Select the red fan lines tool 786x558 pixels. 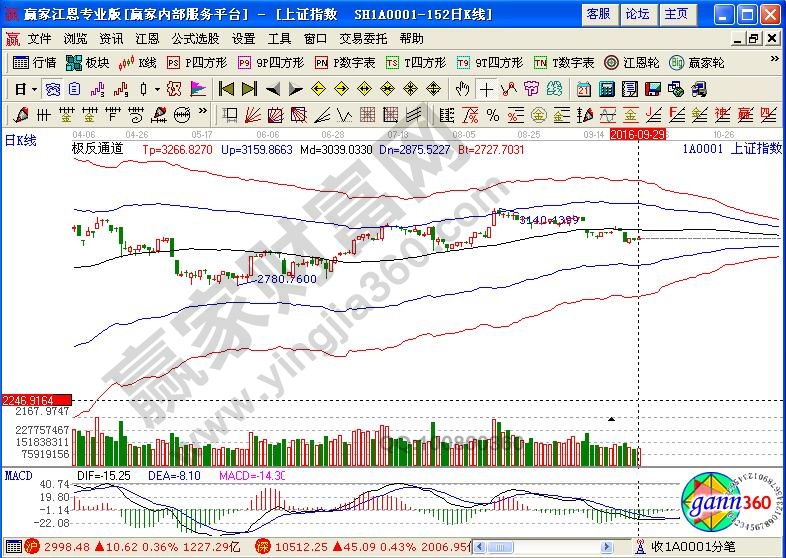(253, 115)
